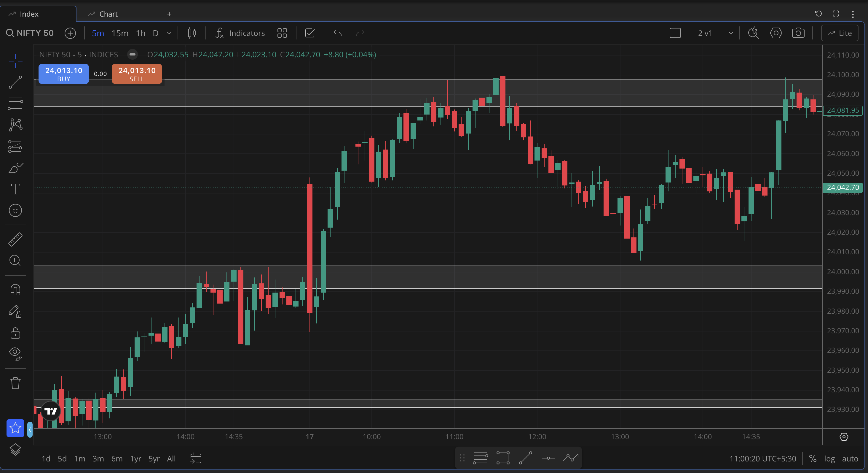Open the long position forecasting tool
The image size is (868, 473).
[15, 146]
